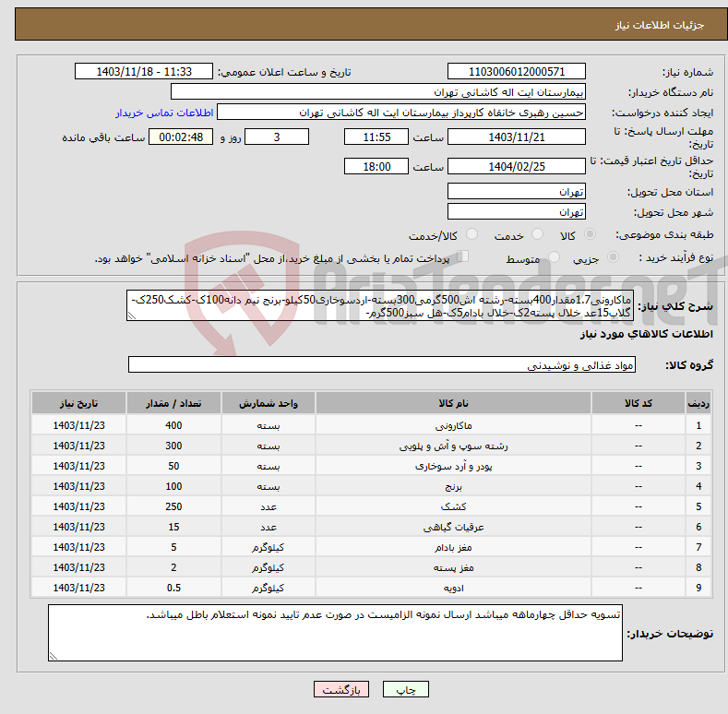Open the اطلاعات تماس خریدار link
This screenshot has width=728, height=714.
[164, 113]
